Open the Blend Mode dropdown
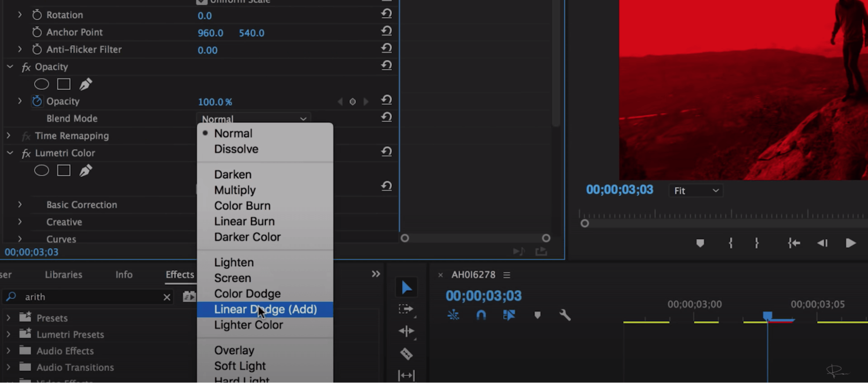868x383 pixels. pos(254,119)
